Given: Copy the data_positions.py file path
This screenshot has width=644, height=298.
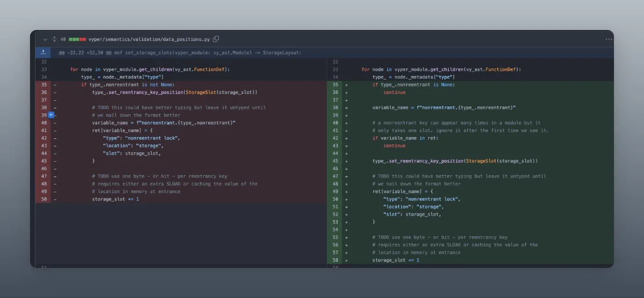Looking at the screenshot, I should click(216, 39).
